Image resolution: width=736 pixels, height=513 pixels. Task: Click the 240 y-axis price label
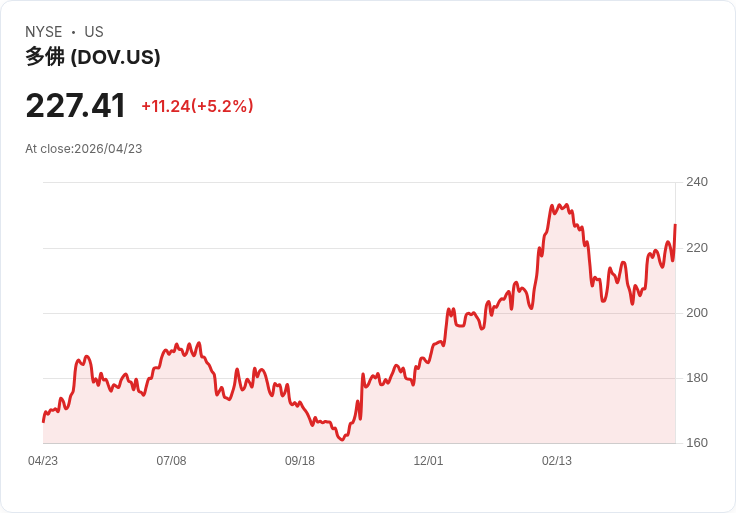point(697,182)
